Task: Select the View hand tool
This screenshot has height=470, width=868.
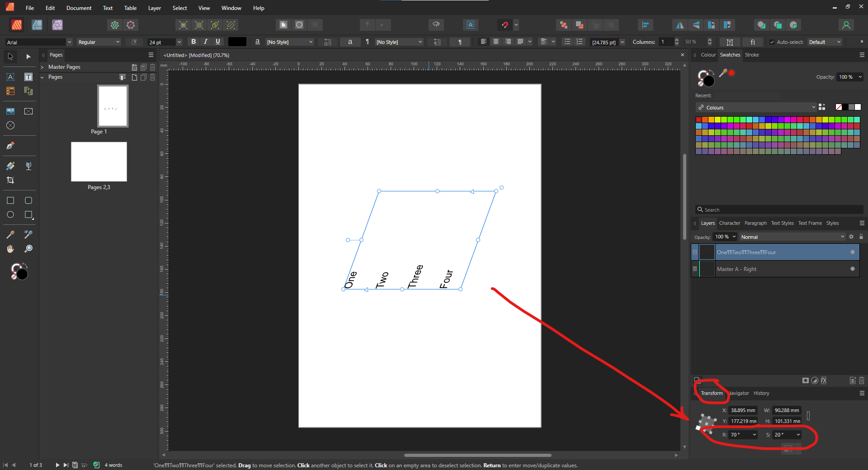Action: point(10,249)
